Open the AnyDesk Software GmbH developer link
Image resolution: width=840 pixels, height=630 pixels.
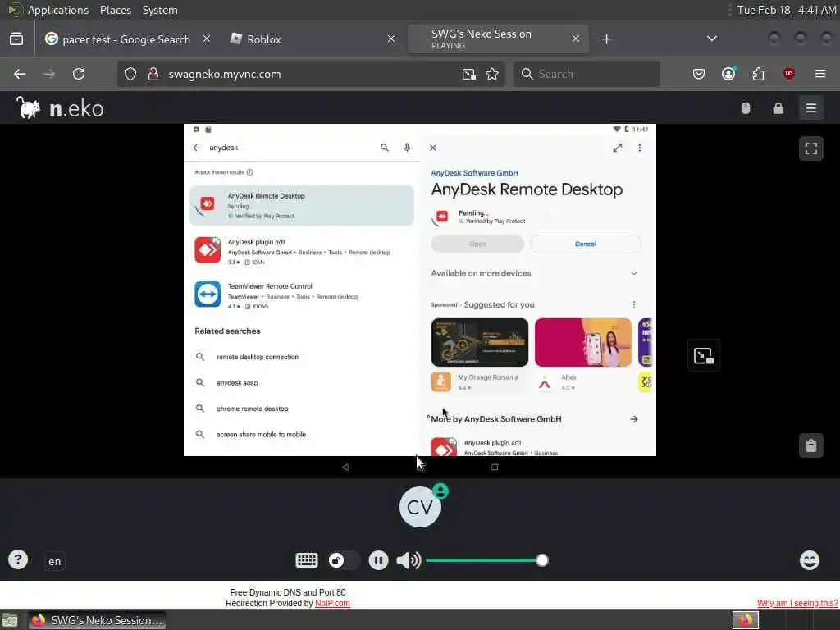(x=474, y=173)
